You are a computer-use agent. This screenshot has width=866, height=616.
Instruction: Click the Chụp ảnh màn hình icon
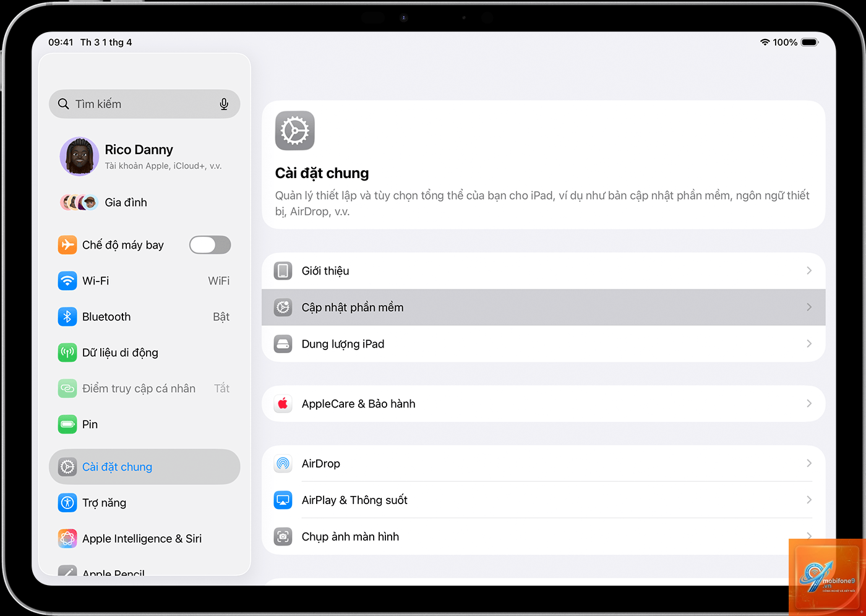coord(283,537)
